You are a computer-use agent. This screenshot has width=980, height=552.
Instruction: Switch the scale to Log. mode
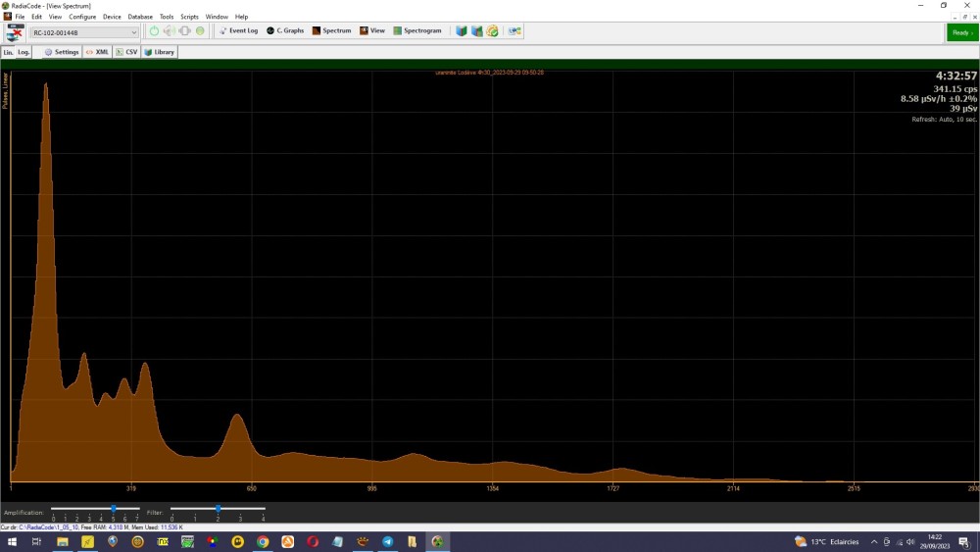[x=24, y=52]
